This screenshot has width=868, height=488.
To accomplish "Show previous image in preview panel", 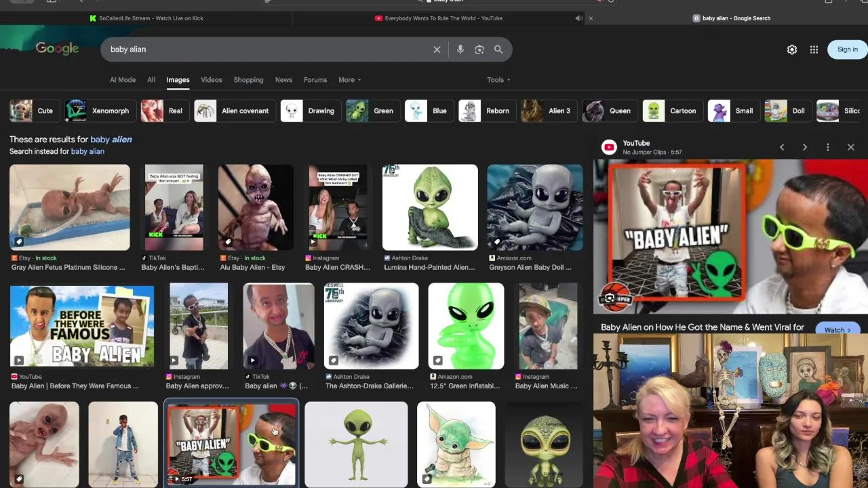I will pyautogui.click(x=782, y=147).
